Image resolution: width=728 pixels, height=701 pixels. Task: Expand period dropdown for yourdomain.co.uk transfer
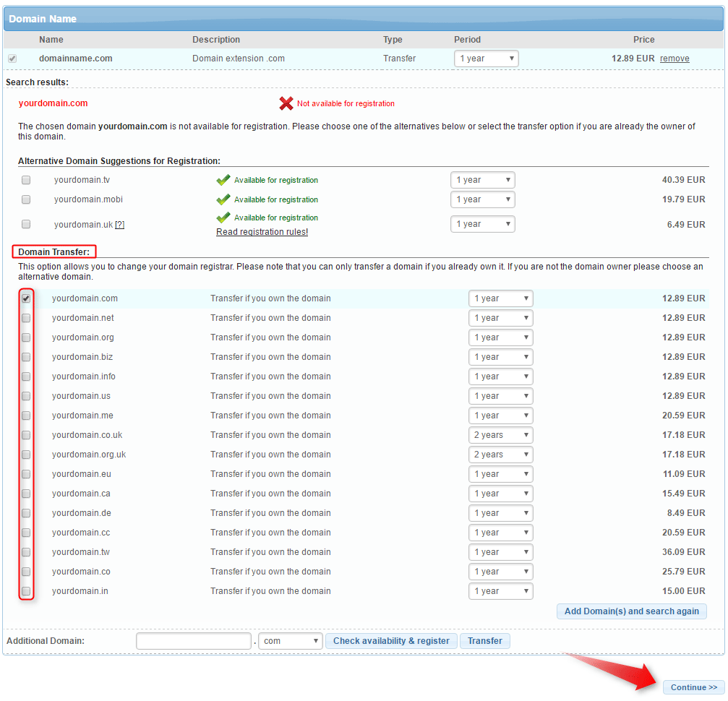(500, 435)
